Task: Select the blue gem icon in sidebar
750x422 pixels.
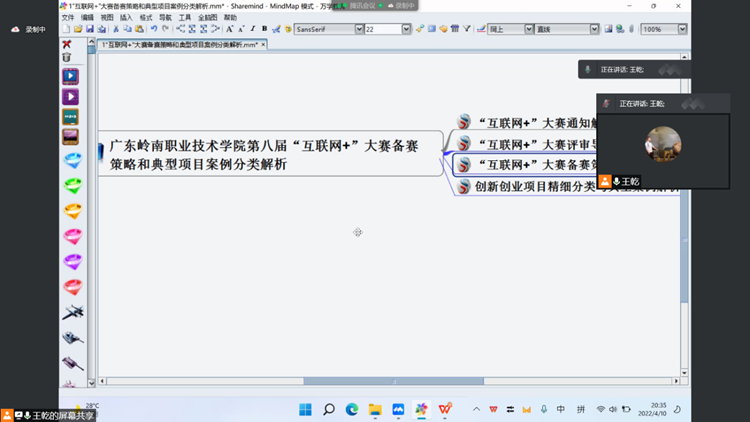Action: pyautogui.click(x=73, y=161)
